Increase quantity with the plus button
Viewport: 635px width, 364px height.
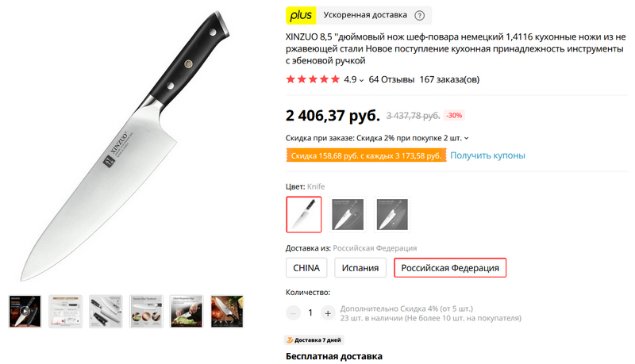328,313
